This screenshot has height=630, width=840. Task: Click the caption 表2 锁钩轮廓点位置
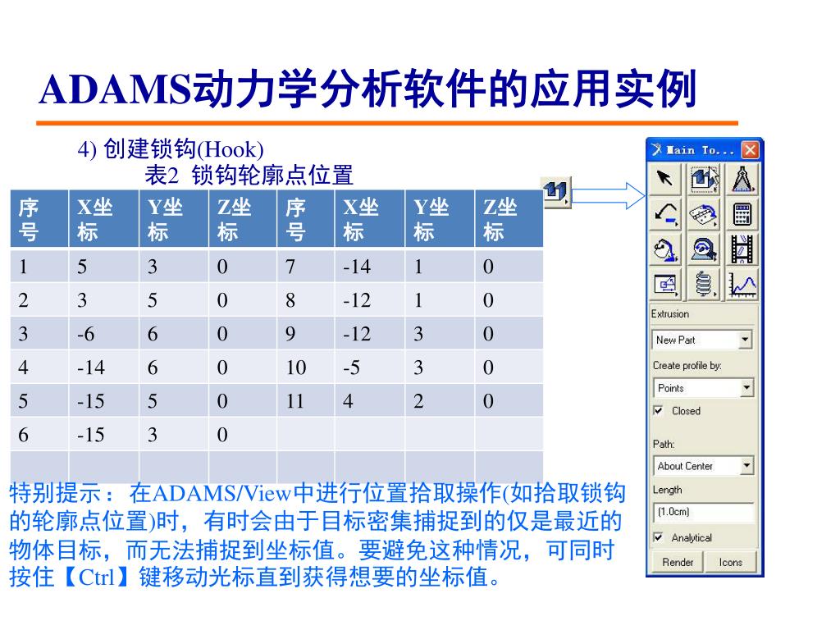249,176
